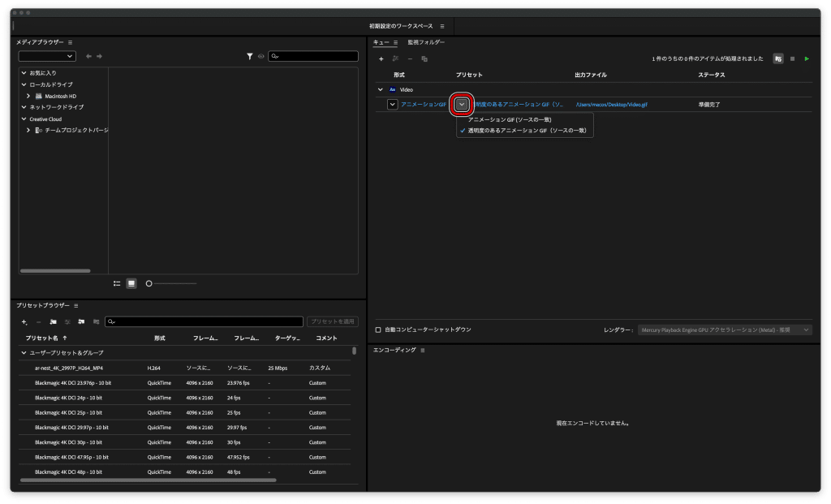Start the queue with the green play button
The height and width of the screenshot is (504, 831).
click(807, 58)
